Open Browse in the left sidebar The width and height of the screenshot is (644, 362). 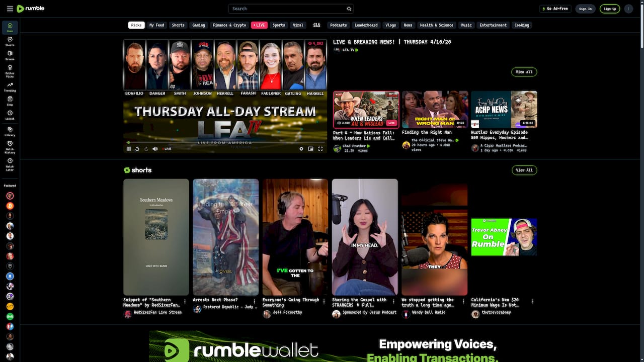point(10,55)
